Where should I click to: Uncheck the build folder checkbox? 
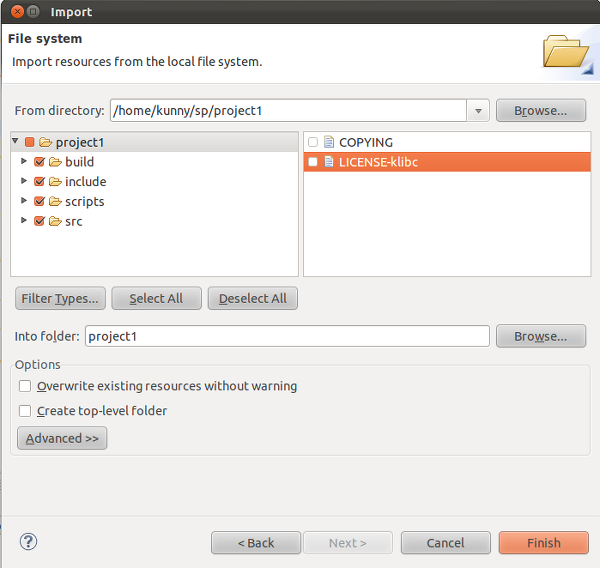click(x=39, y=162)
